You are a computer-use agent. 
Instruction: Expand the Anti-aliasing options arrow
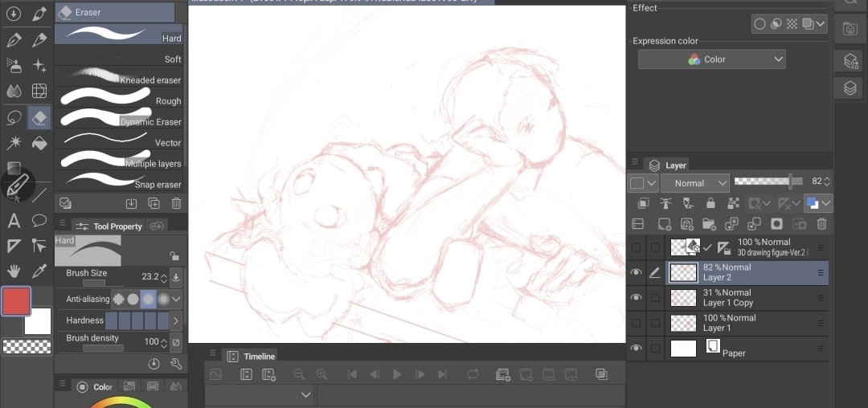point(177,299)
